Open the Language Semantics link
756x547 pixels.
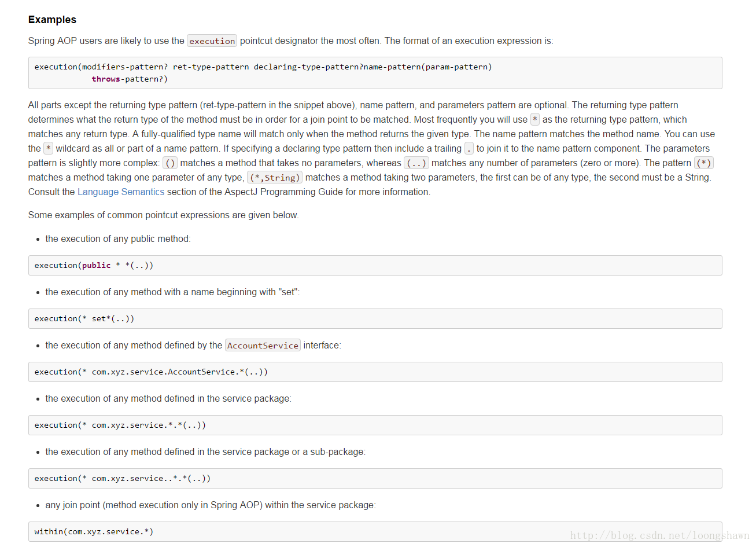121,192
